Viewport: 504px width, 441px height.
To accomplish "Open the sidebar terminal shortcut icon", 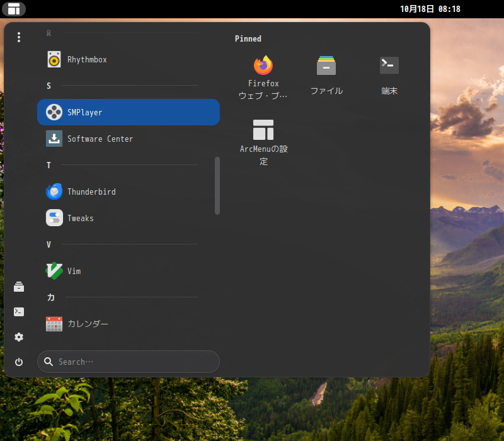I will pos(19,312).
